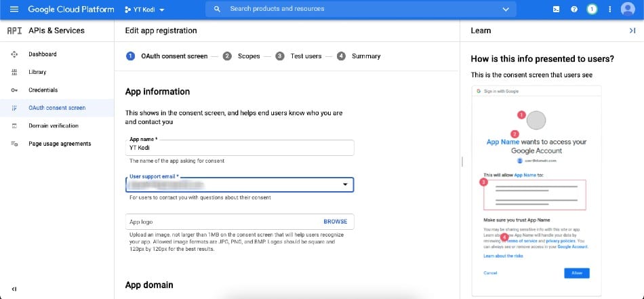Activate Cloud Shell terminal icon

pyautogui.click(x=556, y=9)
